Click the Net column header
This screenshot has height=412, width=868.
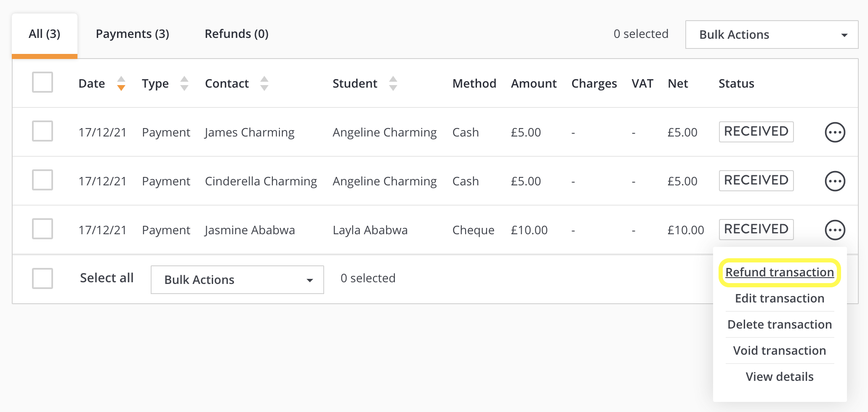point(678,83)
